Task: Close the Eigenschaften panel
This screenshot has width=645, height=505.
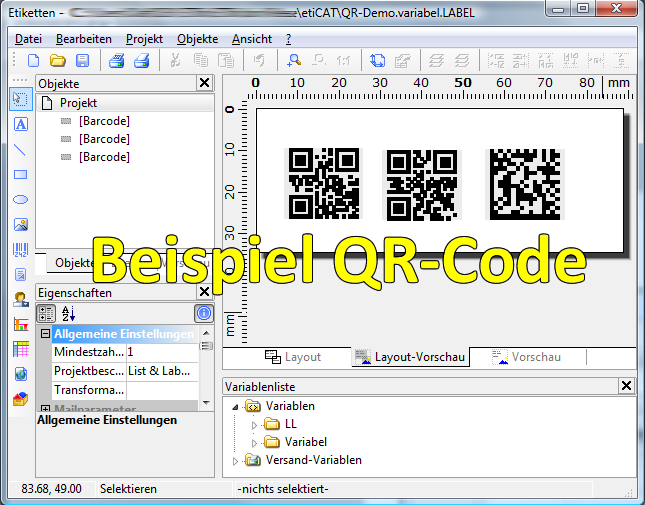Action: click(x=204, y=292)
